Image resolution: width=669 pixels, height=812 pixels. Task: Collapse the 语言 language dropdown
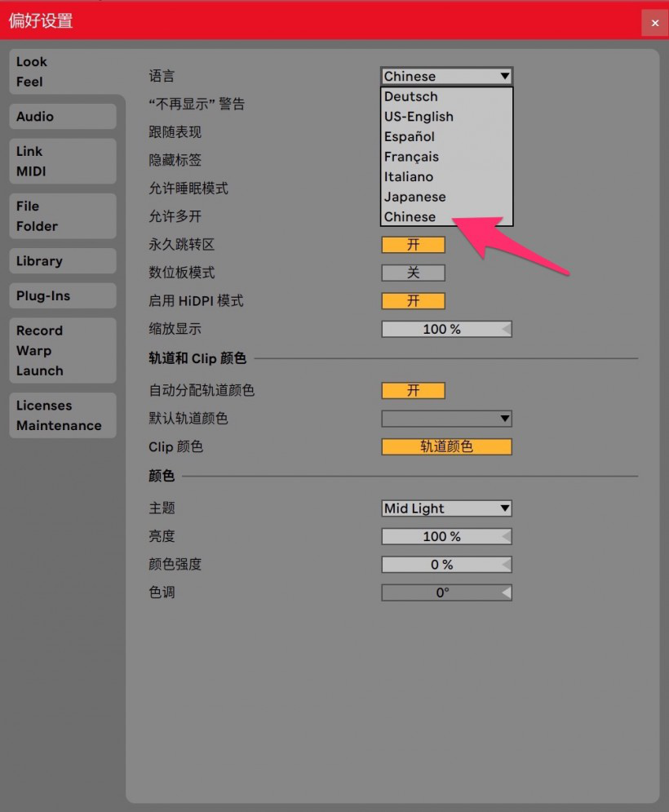[447, 76]
